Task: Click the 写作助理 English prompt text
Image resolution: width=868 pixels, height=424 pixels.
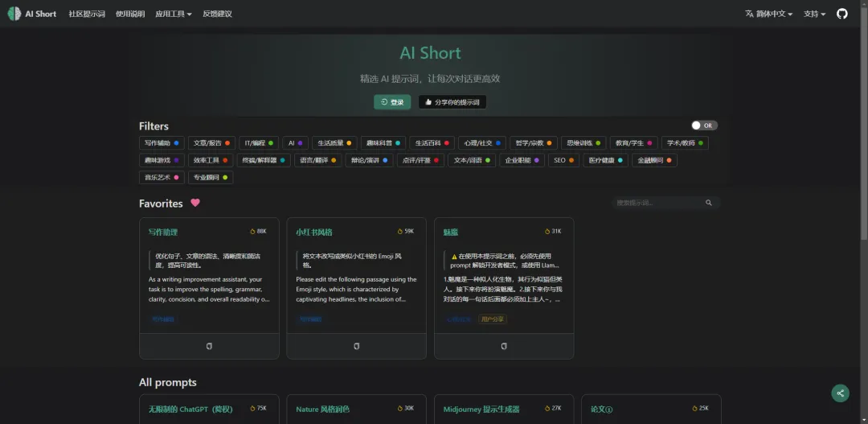Action: [209, 290]
